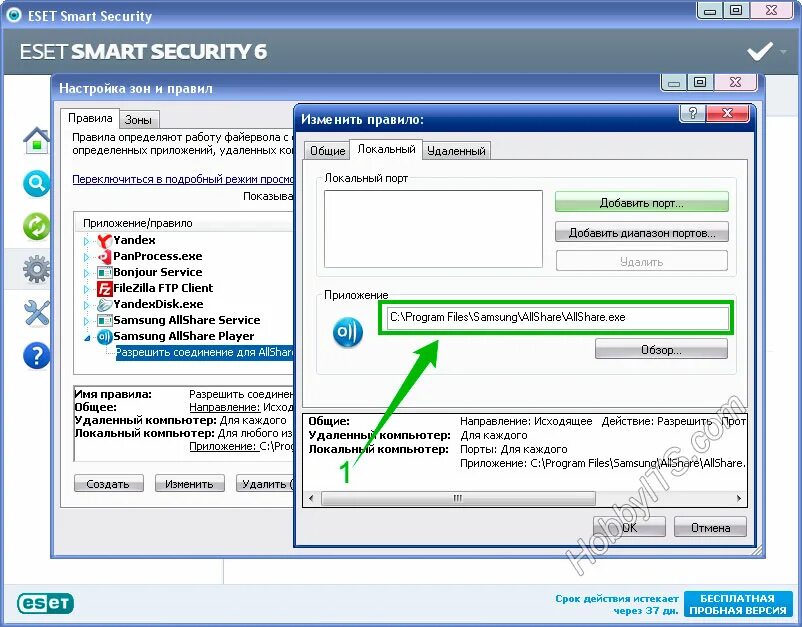
Task: Click Добавить порт button
Action: pos(641,203)
